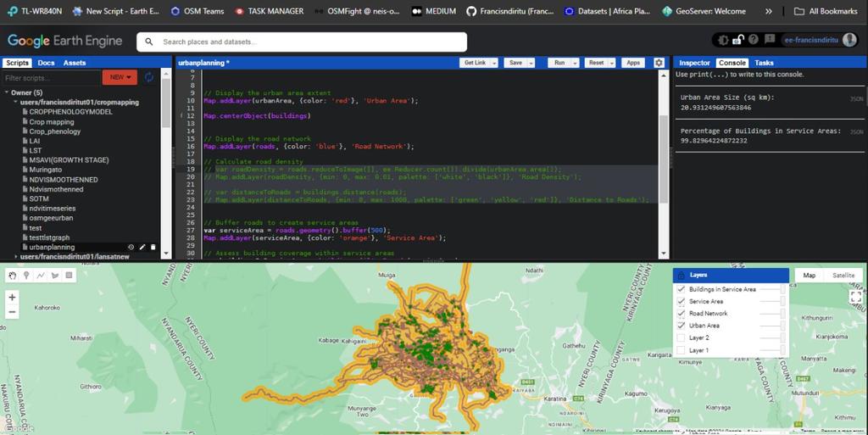The width and height of the screenshot is (868, 435).
Task: Open the help question mark menu
Action: (754, 40)
